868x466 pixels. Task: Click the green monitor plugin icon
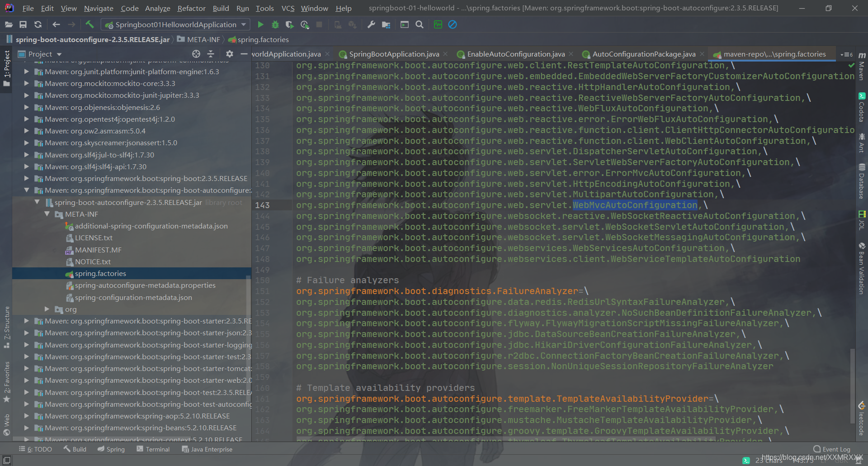click(x=438, y=24)
